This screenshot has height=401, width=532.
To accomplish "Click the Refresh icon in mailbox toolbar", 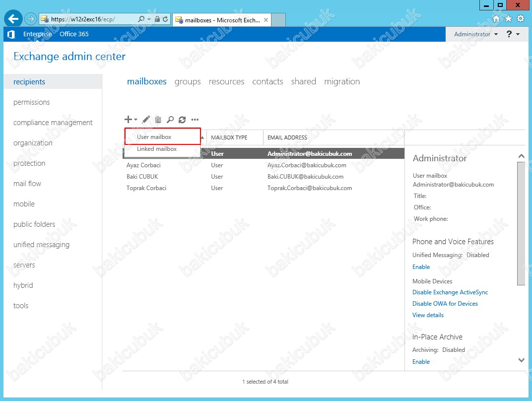I will [x=182, y=120].
